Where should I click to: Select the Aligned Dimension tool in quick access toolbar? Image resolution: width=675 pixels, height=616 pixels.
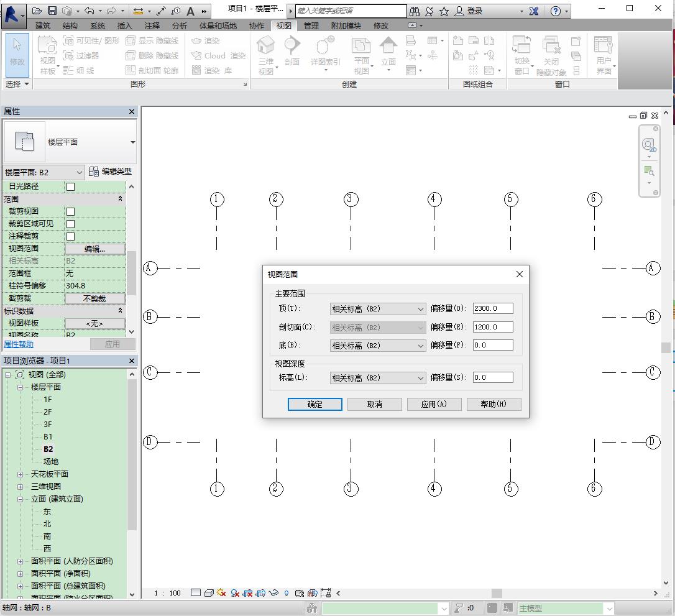[x=138, y=11]
